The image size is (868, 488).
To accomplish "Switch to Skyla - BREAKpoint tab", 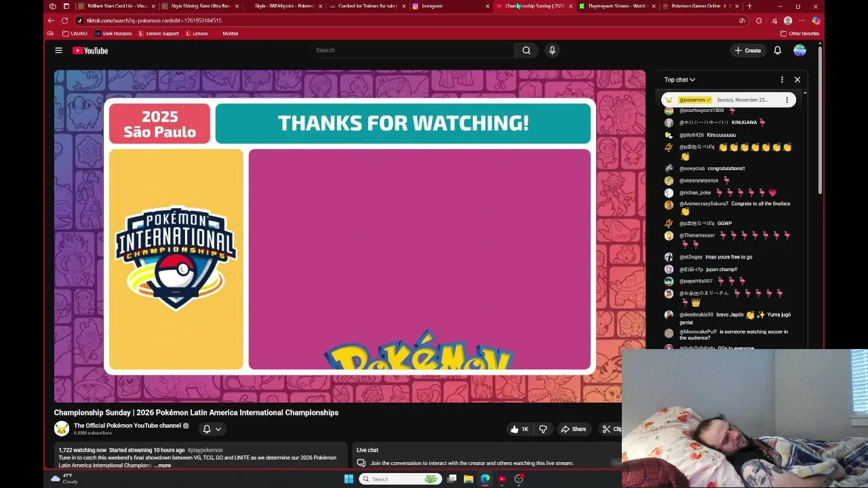I will pyautogui.click(x=284, y=6).
